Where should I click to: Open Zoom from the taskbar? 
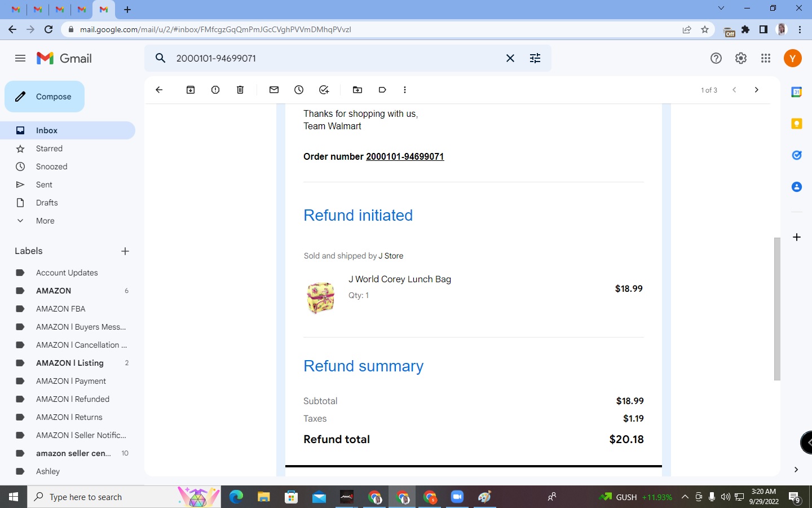click(x=457, y=497)
